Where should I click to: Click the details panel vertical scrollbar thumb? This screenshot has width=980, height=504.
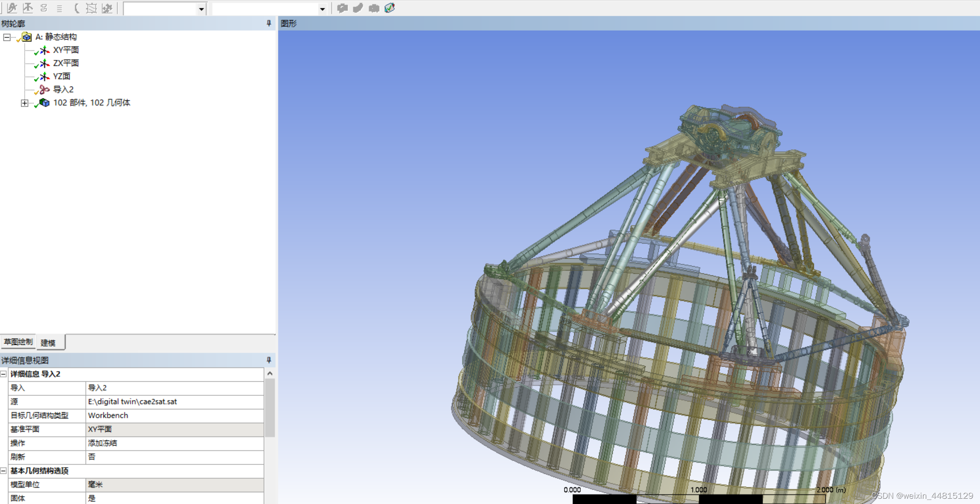[270, 408]
